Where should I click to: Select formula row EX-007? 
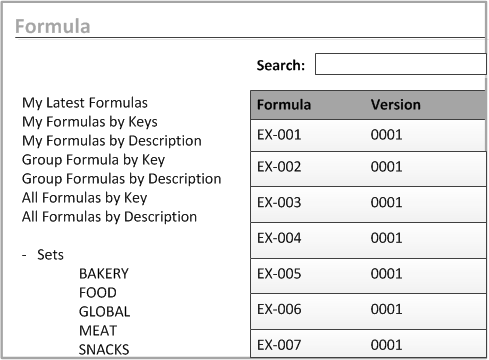coord(368,344)
